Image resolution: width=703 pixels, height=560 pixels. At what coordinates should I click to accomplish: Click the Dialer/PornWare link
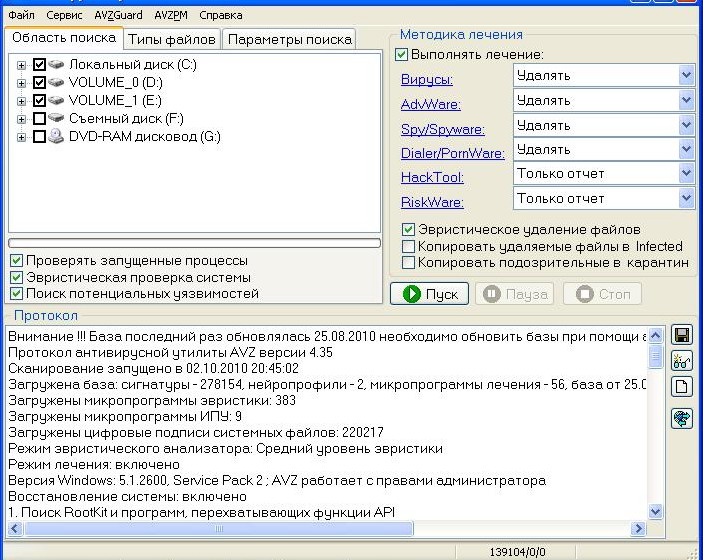(x=452, y=153)
